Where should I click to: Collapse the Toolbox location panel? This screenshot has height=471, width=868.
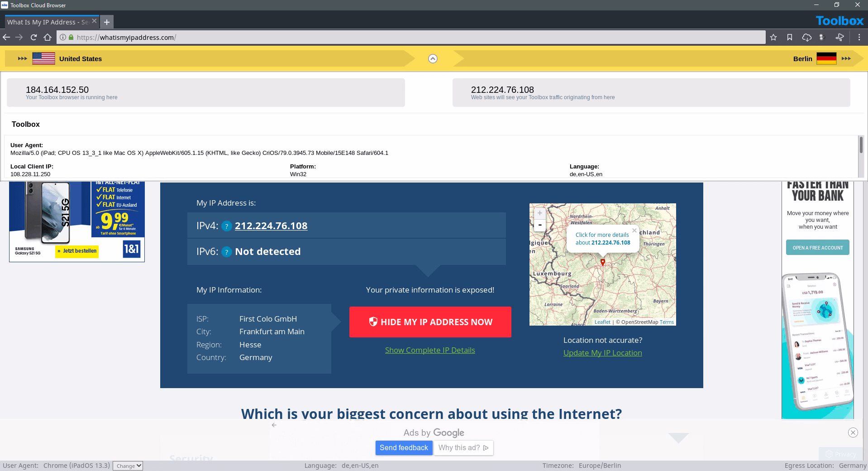433,59
